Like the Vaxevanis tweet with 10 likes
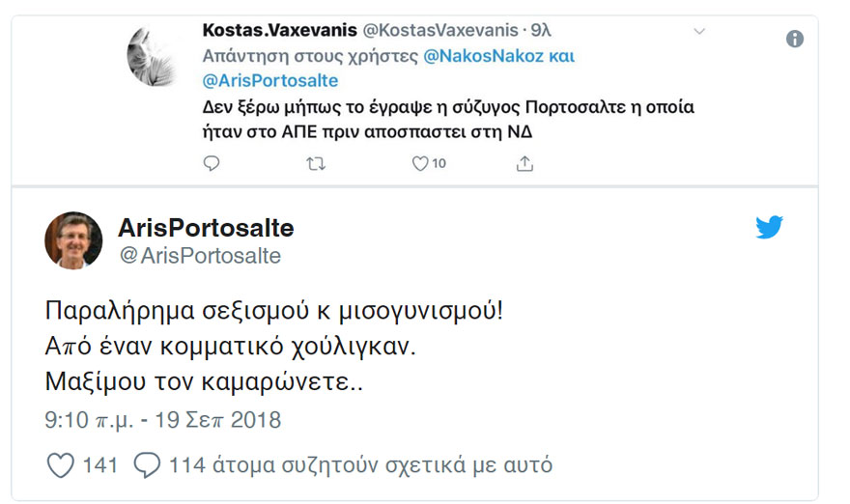This screenshot has width=850, height=504. pyautogui.click(x=420, y=164)
